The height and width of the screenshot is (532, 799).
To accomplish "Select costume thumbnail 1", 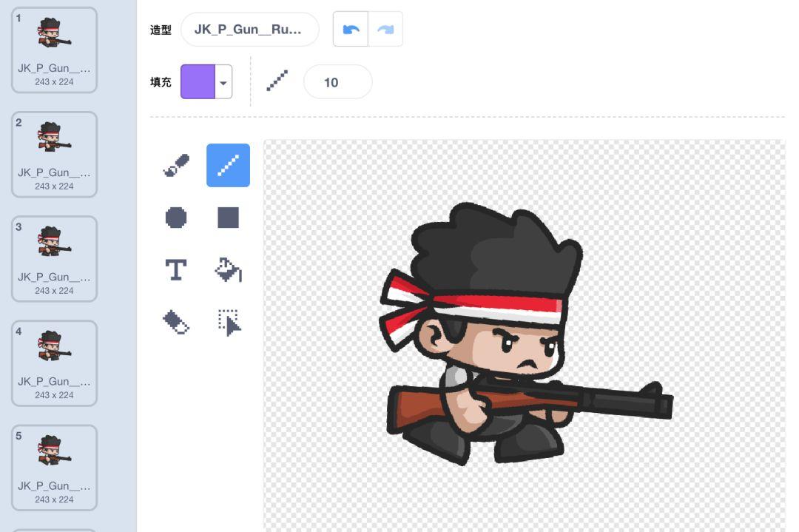I will tap(54, 50).
